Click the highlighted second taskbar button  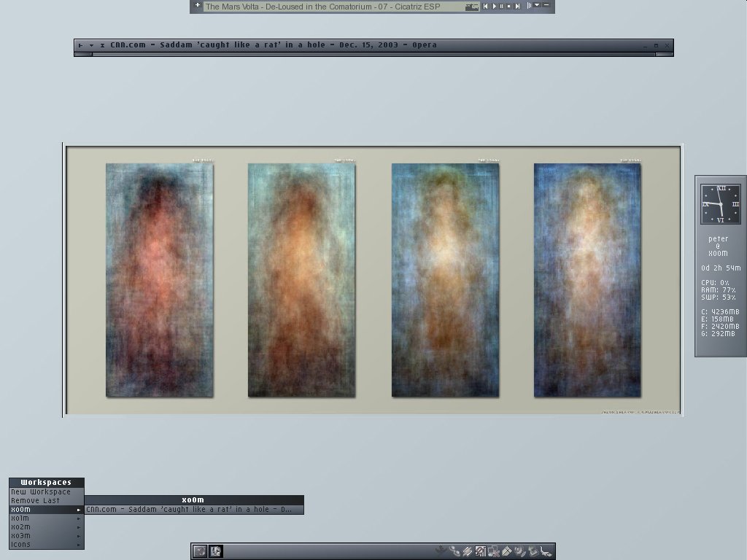pyautogui.click(x=216, y=551)
